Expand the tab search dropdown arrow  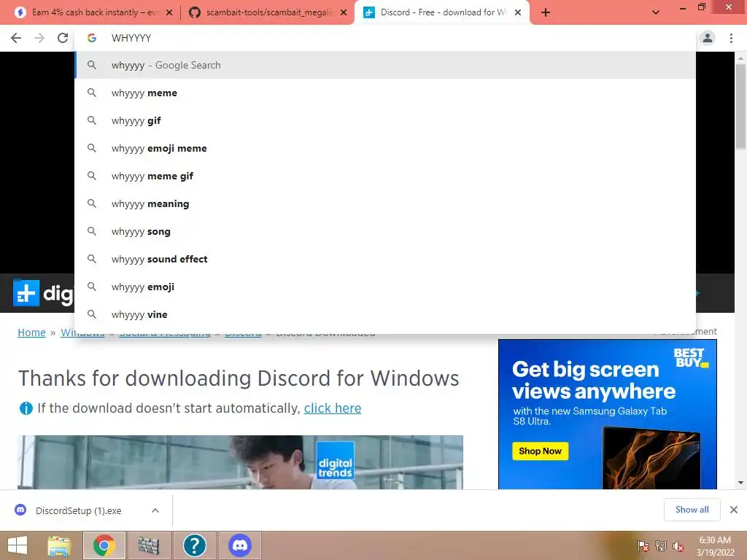pyautogui.click(x=656, y=13)
